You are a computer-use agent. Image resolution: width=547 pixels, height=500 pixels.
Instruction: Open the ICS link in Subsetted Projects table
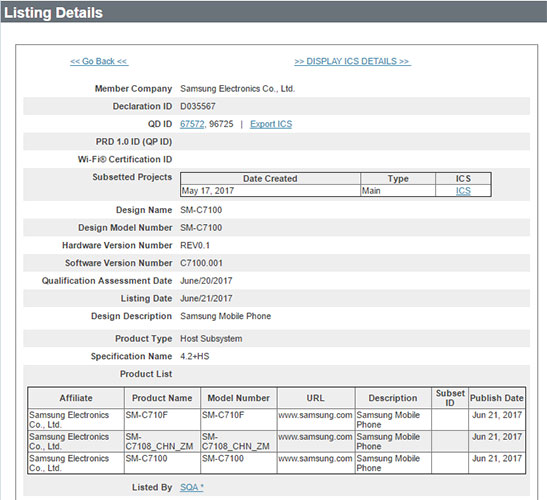click(463, 191)
